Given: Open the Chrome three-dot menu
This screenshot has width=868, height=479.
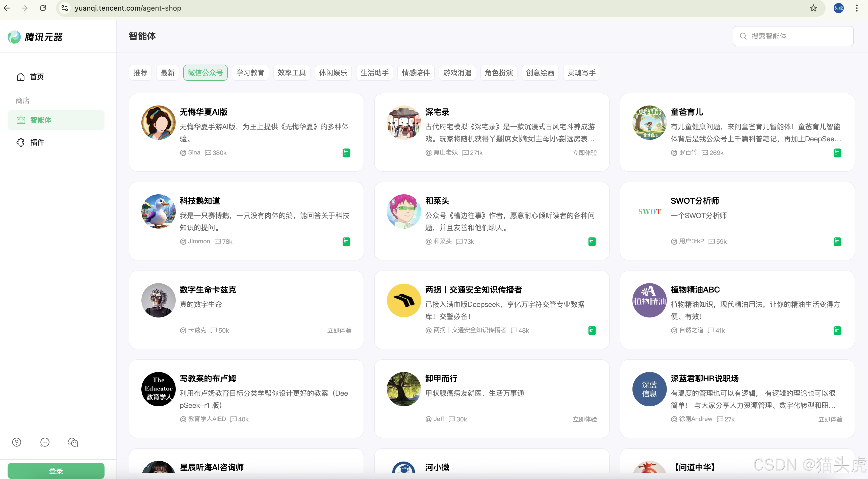Looking at the screenshot, I should (x=857, y=8).
